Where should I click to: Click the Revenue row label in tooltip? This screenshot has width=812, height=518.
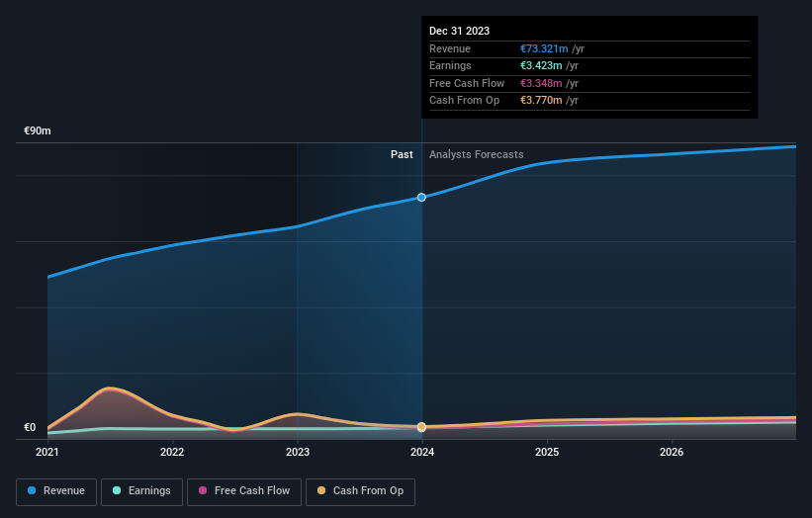pyautogui.click(x=450, y=48)
